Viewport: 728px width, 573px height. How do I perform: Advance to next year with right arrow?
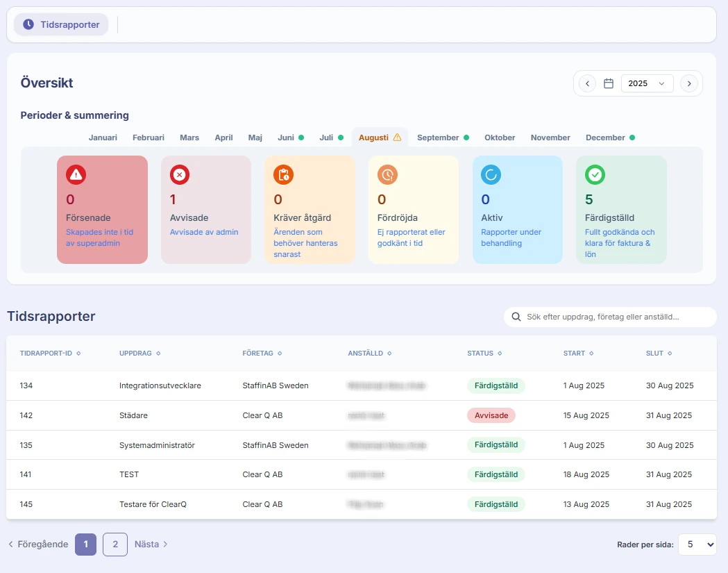689,83
